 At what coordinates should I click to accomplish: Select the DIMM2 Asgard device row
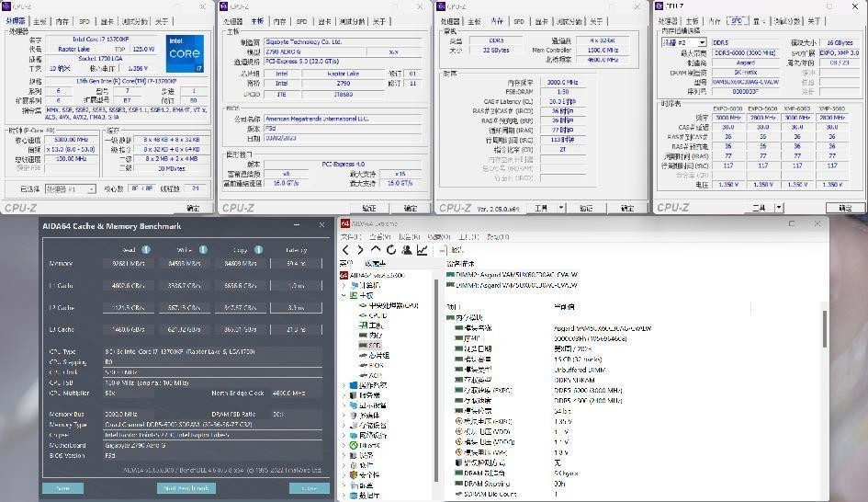[514, 274]
